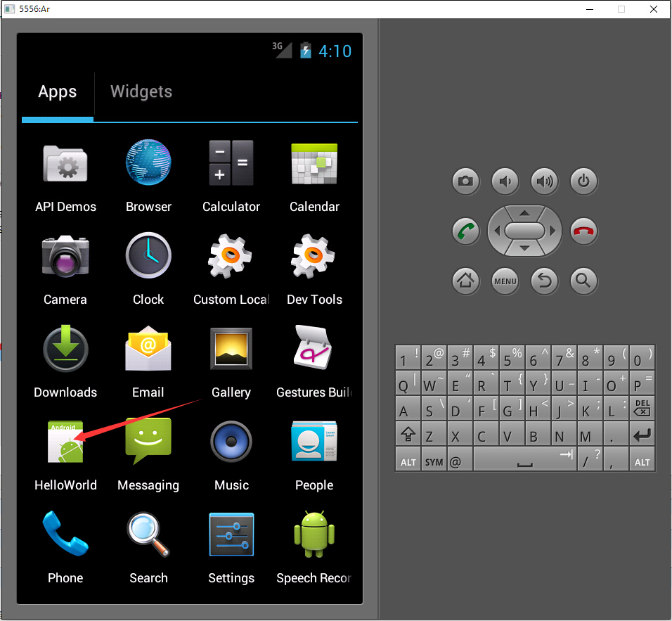Click the battery charging status icon

click(306, 50)
